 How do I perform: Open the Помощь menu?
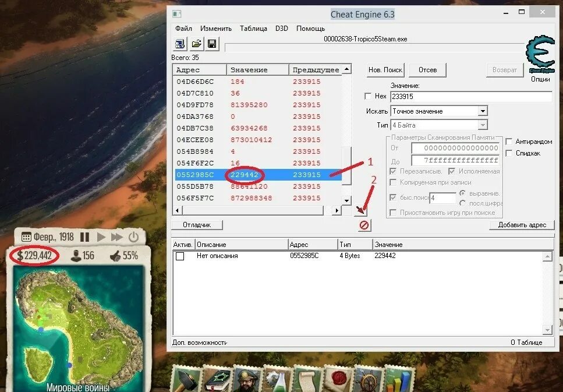(x=310, y=29)
